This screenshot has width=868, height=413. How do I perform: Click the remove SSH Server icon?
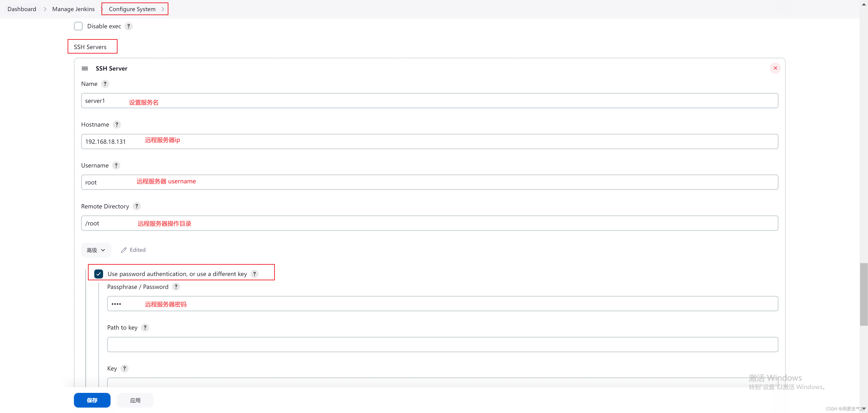[775, 68]
